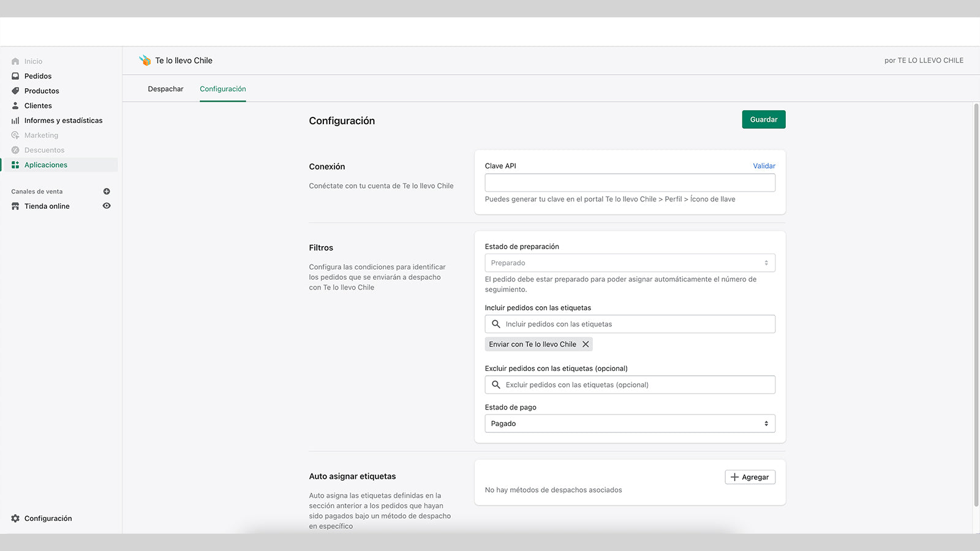Click the Descuentos percent icon
The image size is (980, 551).
click(x=15, y=150)
